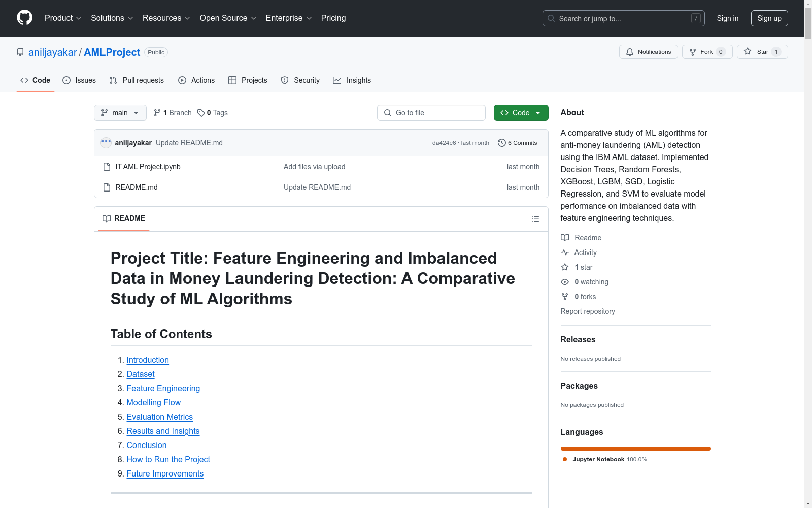View the 0 Tags list

point(213,113)
